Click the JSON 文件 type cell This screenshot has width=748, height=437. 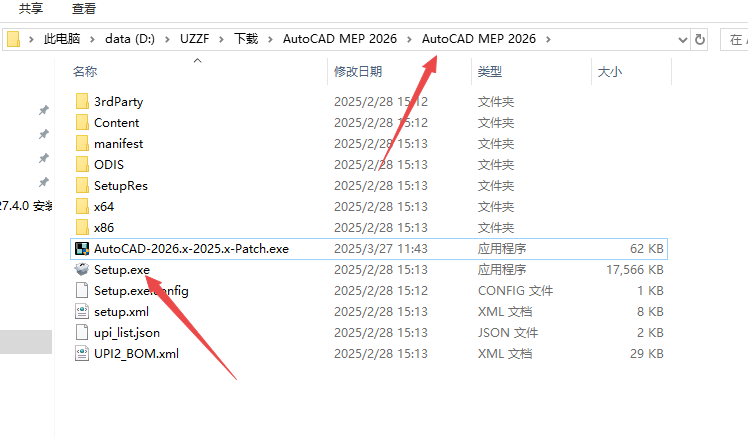click(508, 333)
